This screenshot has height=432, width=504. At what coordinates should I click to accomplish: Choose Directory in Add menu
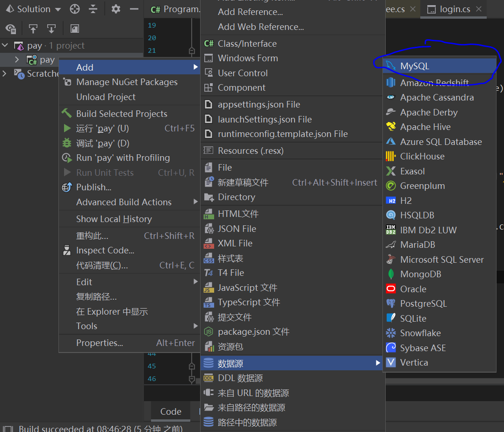(293, 197)
